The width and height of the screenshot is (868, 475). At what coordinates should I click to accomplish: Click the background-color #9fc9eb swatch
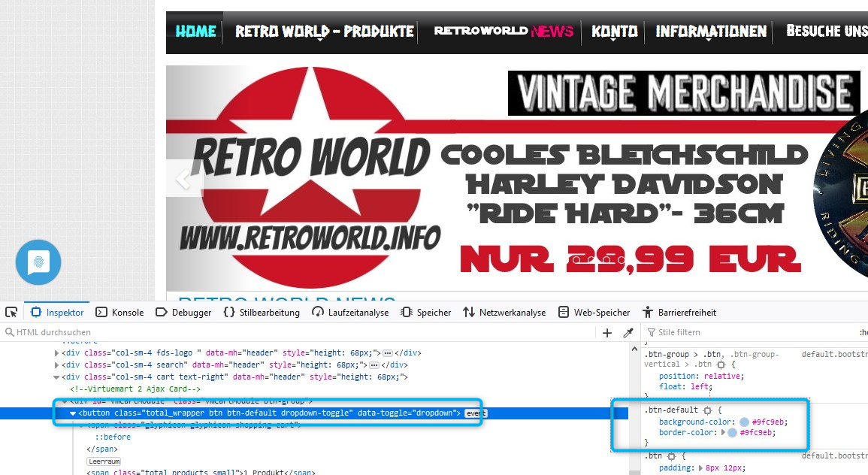pos(744,422)
